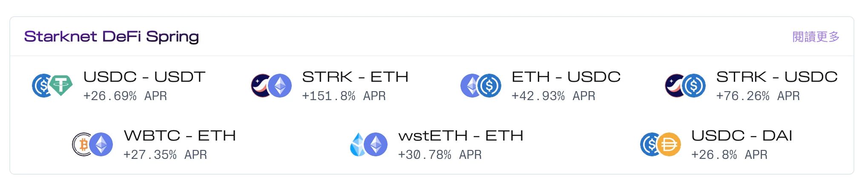Screen dimensions: 868x184
Task: Choose the ETH - USDC pool name
Action: click(566, 77)
